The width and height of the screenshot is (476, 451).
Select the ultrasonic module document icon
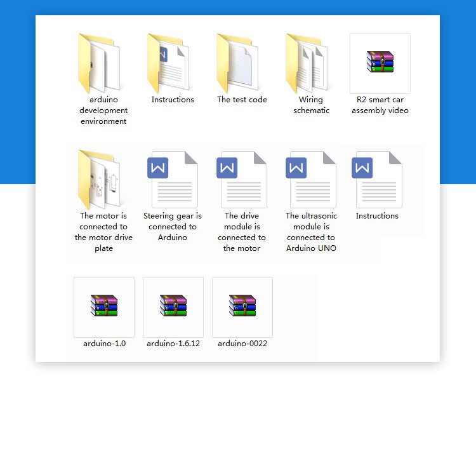[311, 180]
